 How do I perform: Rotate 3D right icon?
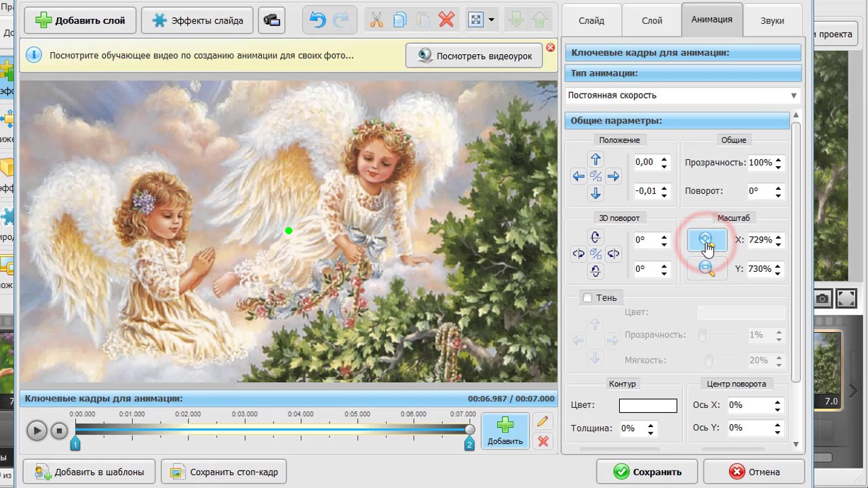pyautogui.click(x=613, y=254)
